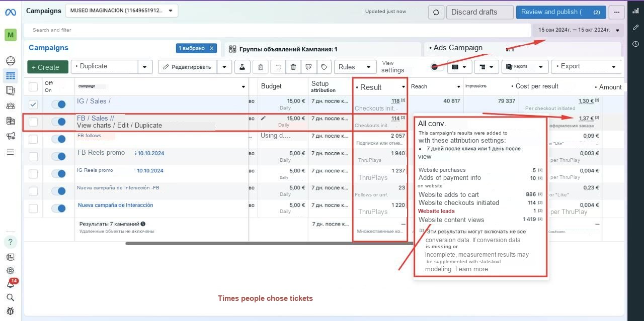644x321 pixels.
Task: Click the refresh icon beside Discard drafts
Action: [436, 12]
